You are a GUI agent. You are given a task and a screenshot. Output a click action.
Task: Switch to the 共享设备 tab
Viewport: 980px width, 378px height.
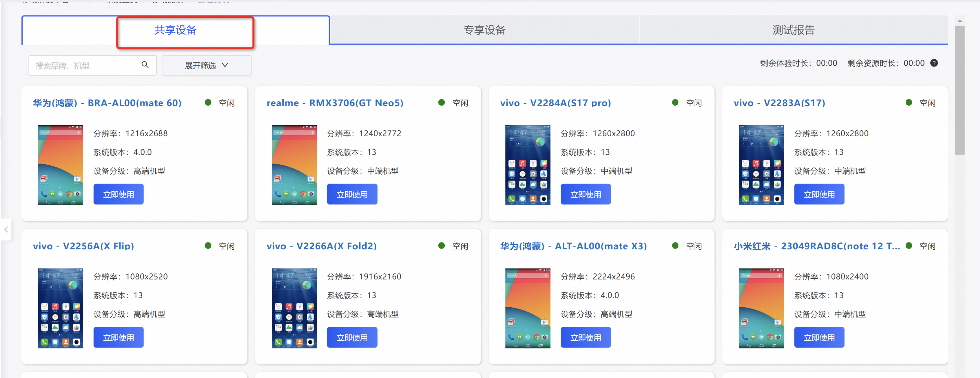175,30
